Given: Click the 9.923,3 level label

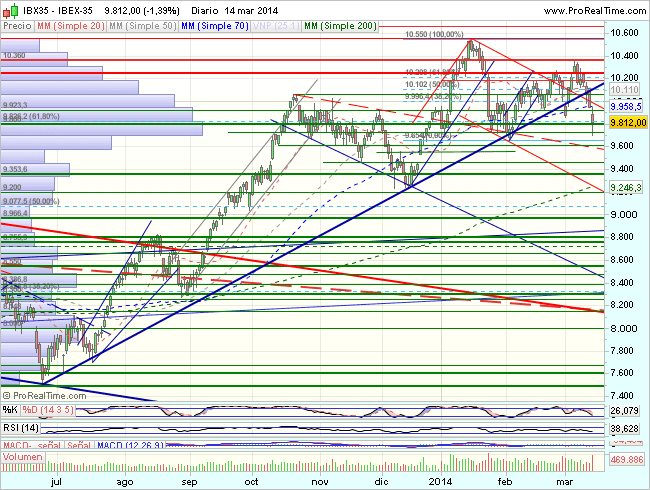Looking at the screenshot, I should tap(15, 105).
